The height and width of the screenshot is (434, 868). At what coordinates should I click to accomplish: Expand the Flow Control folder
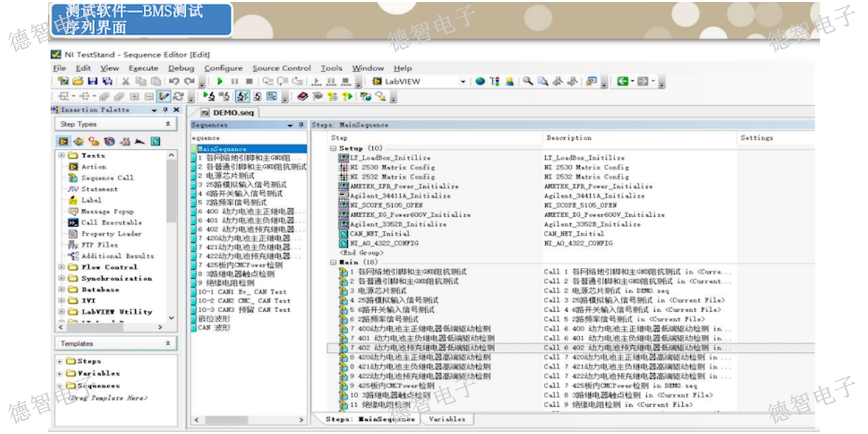pos(62,267)
